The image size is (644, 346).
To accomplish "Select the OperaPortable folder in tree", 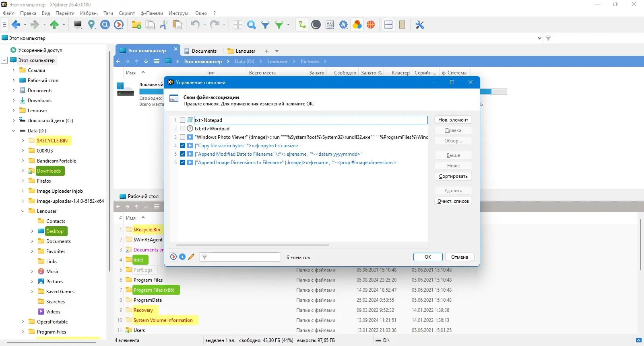I will click(x=52, y=322).
